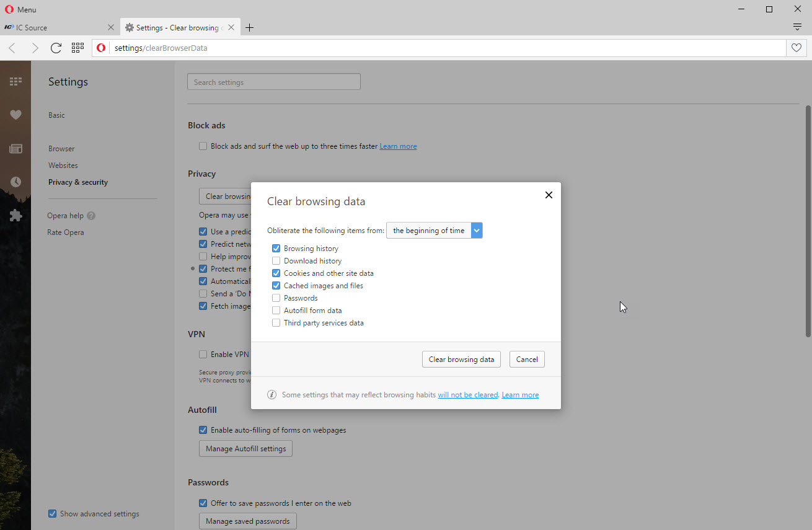The width and height of the screenshot is (812, 530).
Task: Open the 'will not be cleared' link
Action: tap(467, 395)
